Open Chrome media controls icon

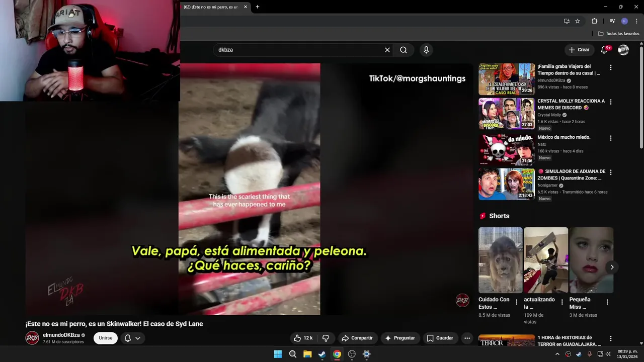[612, 21]
